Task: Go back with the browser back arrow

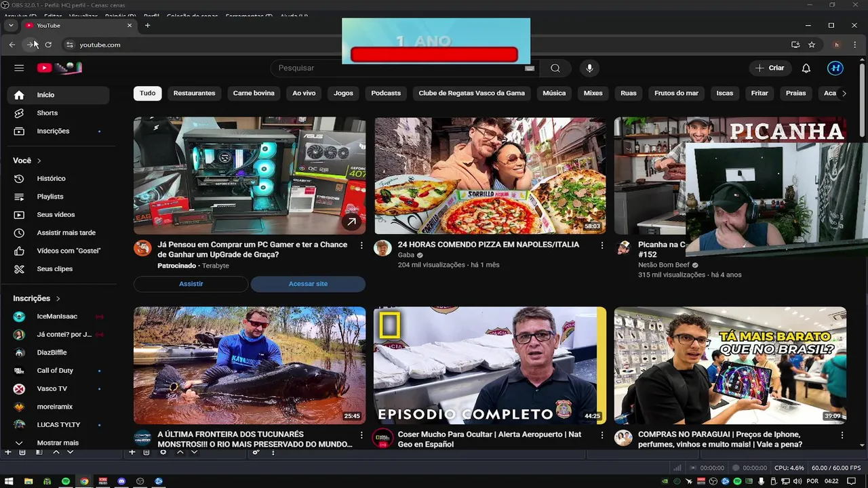Action: pos(12,45)
